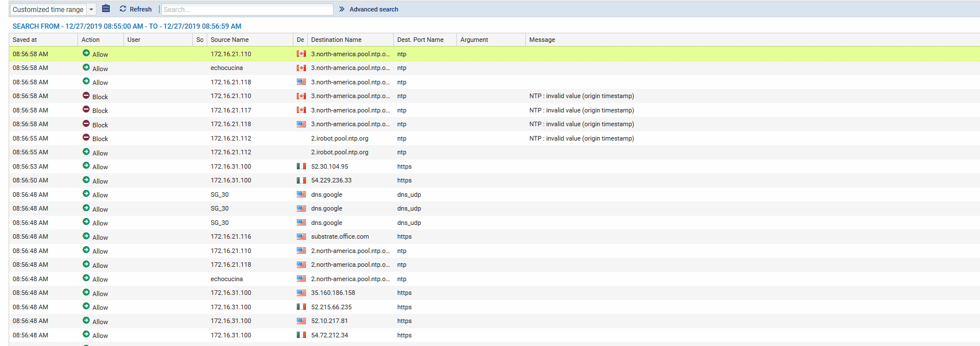
Task: Select destination IP 52.30.104.95
Action: pyautogui.click(x=330, y=166)
